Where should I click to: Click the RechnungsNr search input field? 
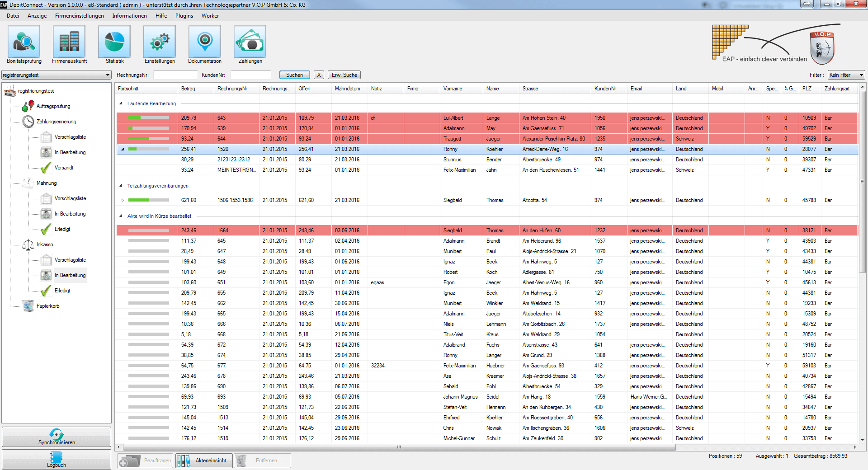175,75
